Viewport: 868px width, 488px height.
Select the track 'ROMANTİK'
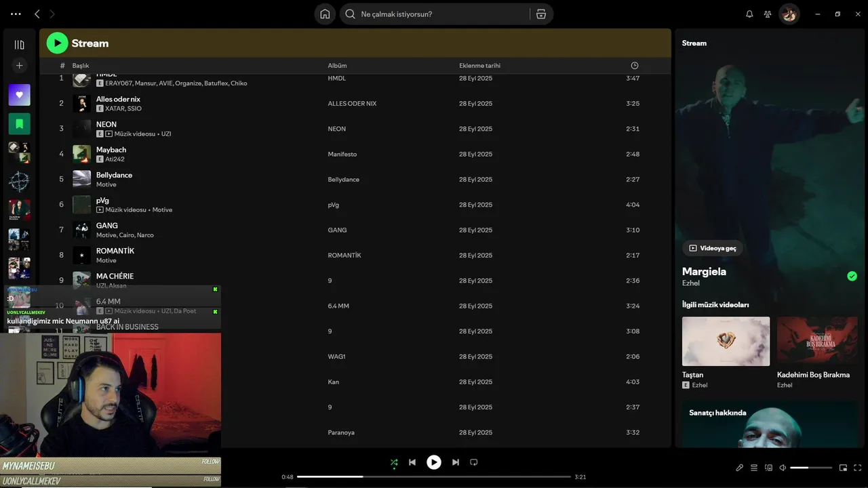point(115,251)
